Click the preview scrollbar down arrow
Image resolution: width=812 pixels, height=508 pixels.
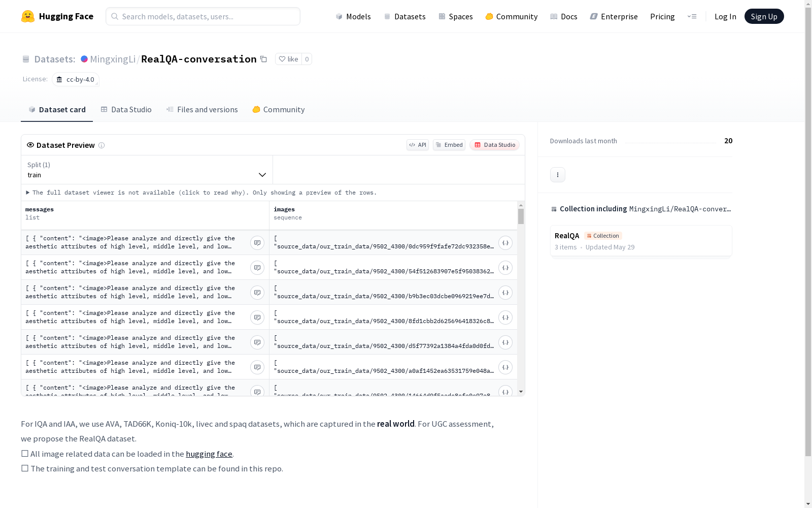tap(521, 392)
